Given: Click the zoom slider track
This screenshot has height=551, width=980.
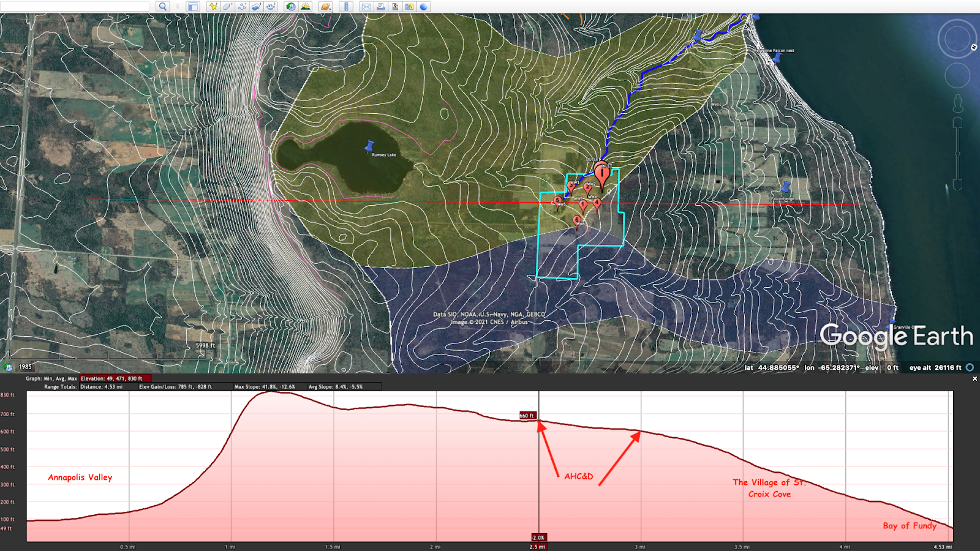Looking at the screenshot, I should click(957, 154).
